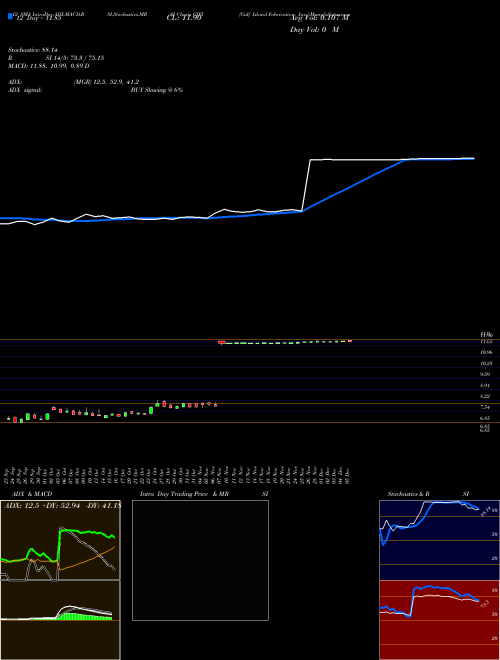This screenshot has height=660, width=500.
Task: Click the 'BUY Slowing @ 6%' ADX signal
Action: pyautogui.click(x=157, y=90)
